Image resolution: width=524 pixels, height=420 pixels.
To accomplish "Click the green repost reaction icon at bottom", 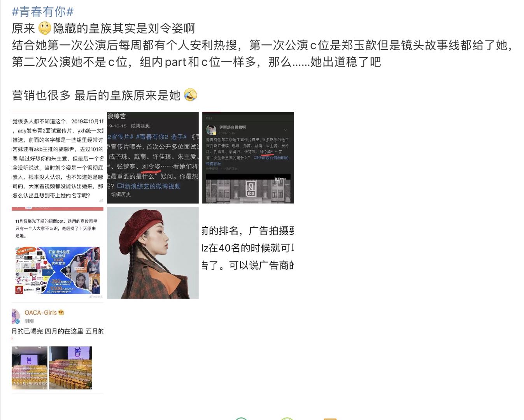I will click(x=241, y=419).
